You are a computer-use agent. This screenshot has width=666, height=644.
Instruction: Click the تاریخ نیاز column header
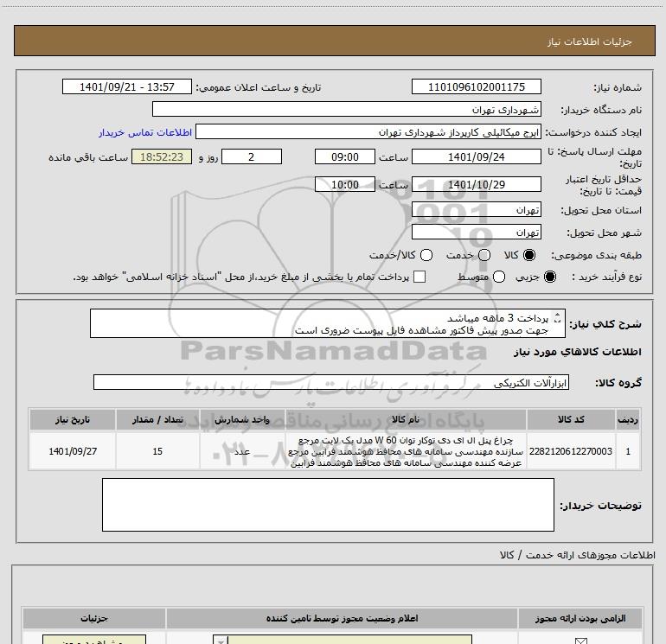click(x=73, y=419)
